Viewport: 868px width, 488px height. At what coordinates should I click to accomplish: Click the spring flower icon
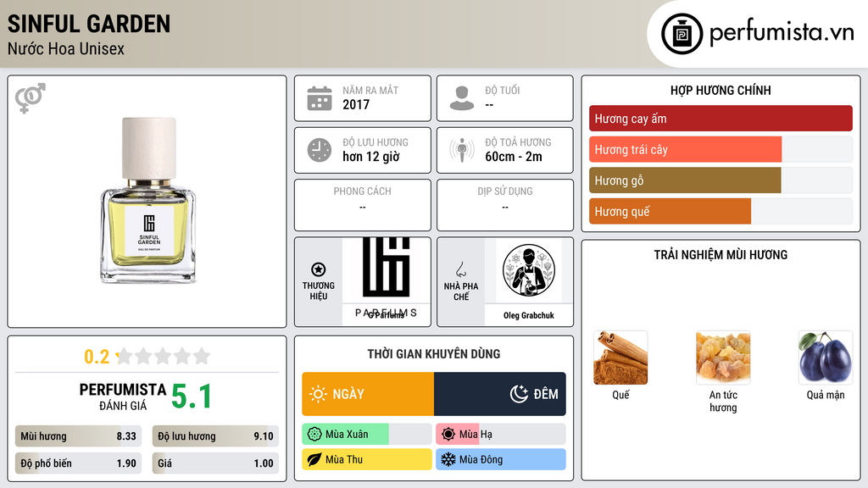tap(314, 435)
